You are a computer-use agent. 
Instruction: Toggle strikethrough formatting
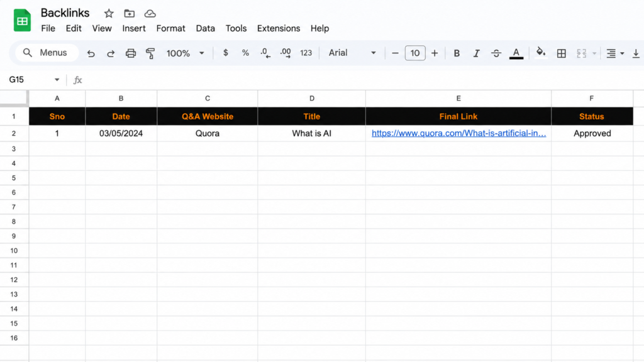(496, 53)
